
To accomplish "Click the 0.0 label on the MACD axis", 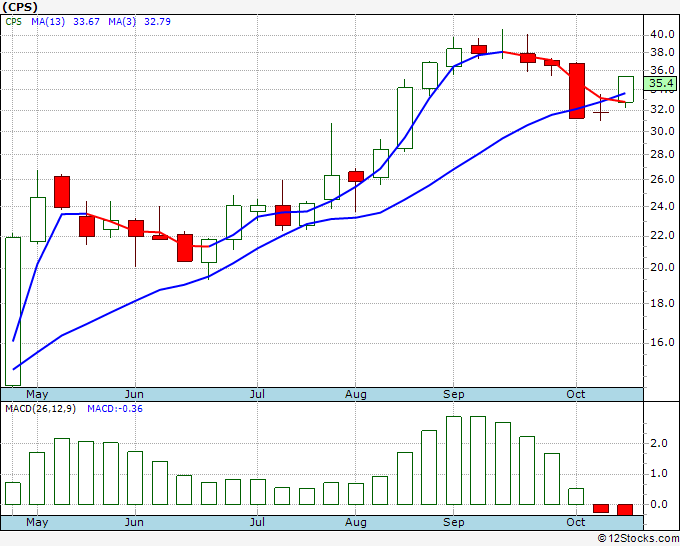I will 658,504.
